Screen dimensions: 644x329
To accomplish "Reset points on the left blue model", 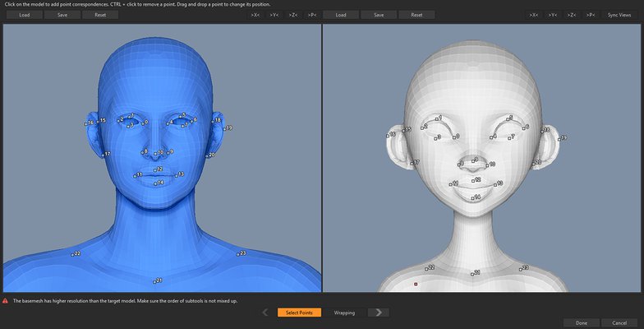I will click(100, 15).
